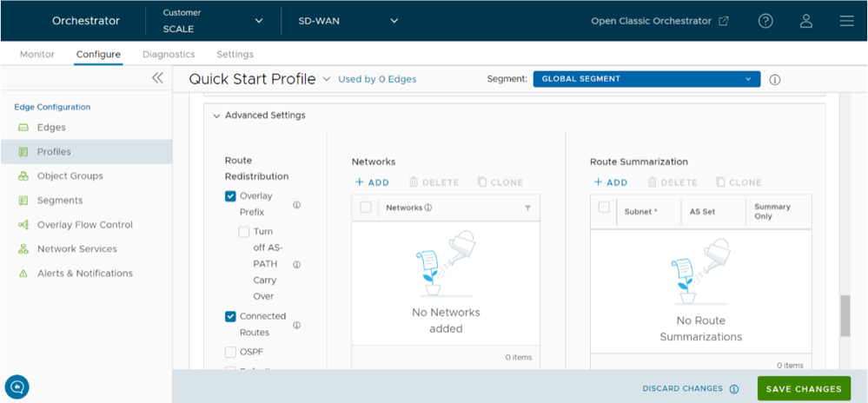The height and width of the screenshot is (403, 868).
Task: Click Add under Route Summarization
Action: tap(610, 182)
